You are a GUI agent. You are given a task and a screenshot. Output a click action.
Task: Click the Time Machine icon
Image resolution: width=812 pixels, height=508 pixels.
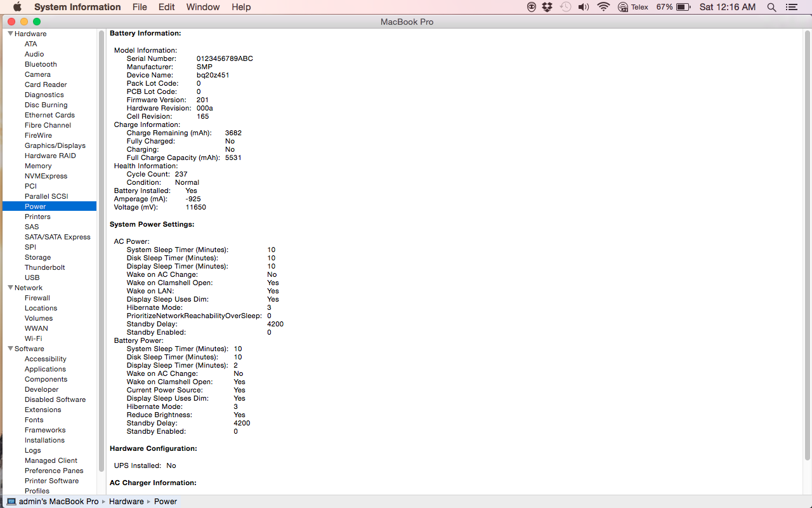pos(565,7)
